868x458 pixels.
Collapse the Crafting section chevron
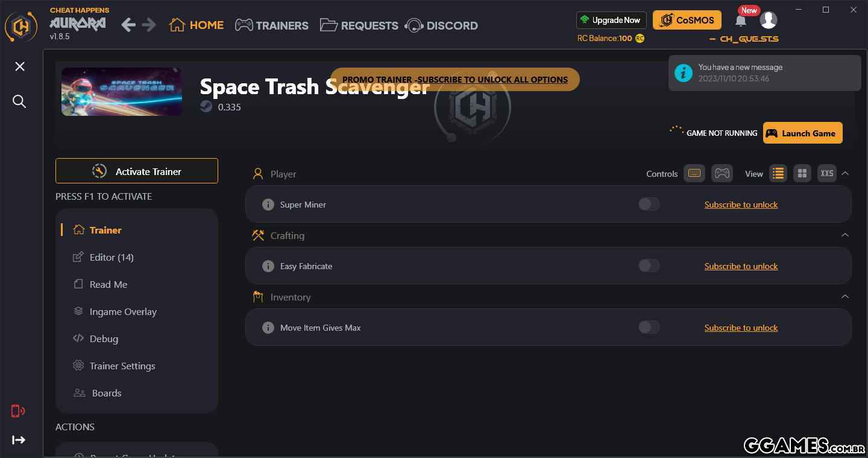845,235
